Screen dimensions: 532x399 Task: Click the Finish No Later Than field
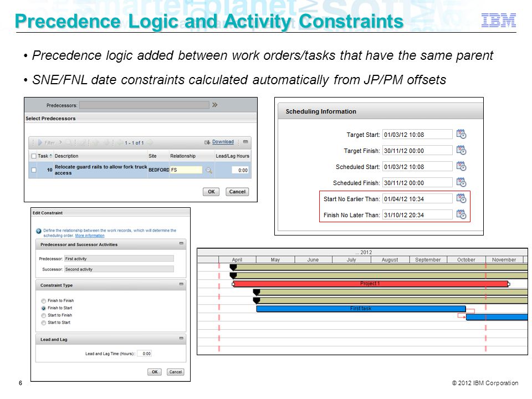(417, 215)
